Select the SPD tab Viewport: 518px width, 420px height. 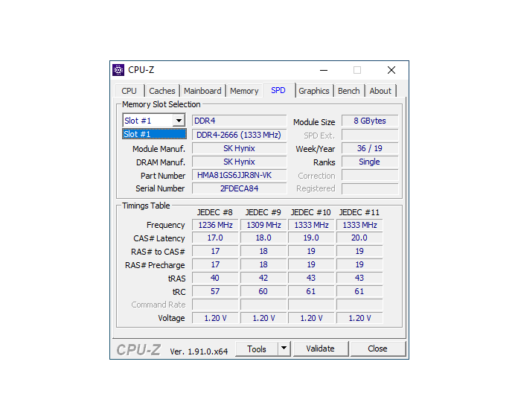278,90
